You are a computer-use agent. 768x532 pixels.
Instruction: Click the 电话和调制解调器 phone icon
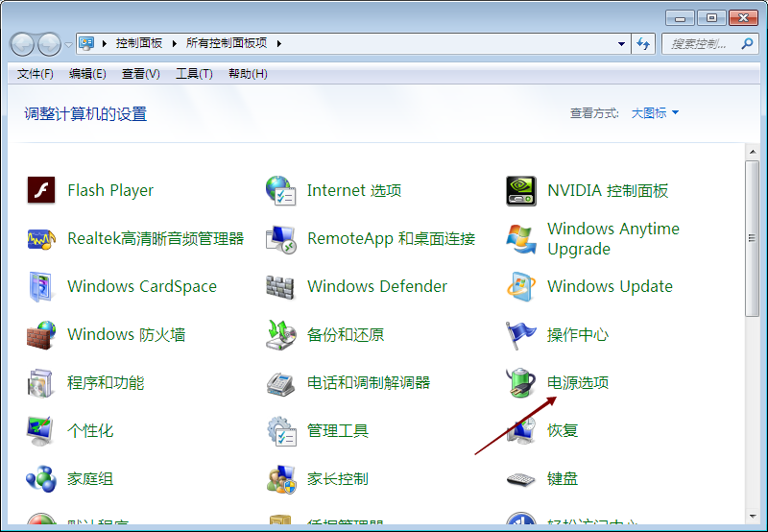[x=280, y=384]
